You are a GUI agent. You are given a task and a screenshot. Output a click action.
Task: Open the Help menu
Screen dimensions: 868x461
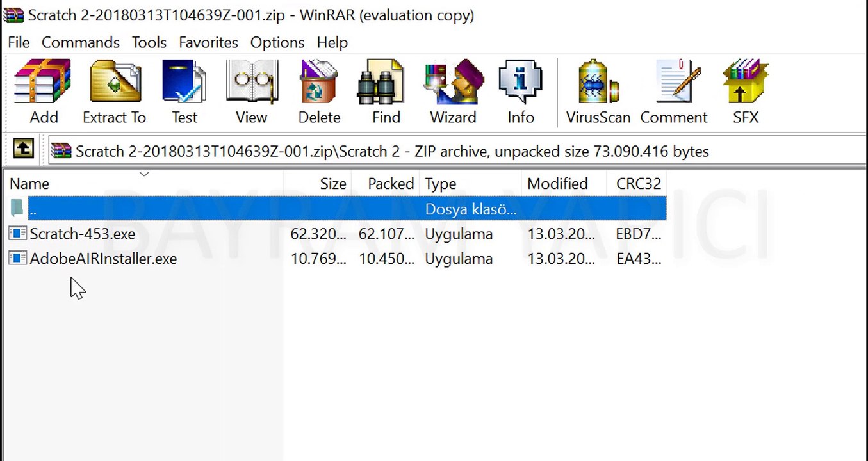point(332,42)
